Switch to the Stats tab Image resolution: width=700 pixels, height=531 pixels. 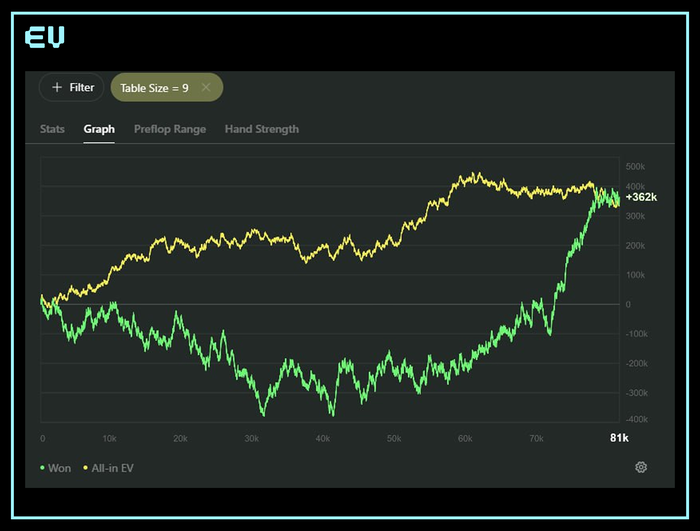click(x=52, y=129)
